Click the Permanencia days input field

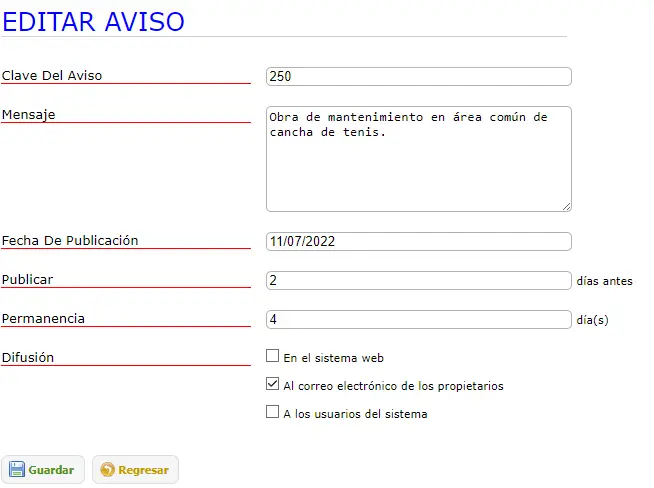pos(419,319)
